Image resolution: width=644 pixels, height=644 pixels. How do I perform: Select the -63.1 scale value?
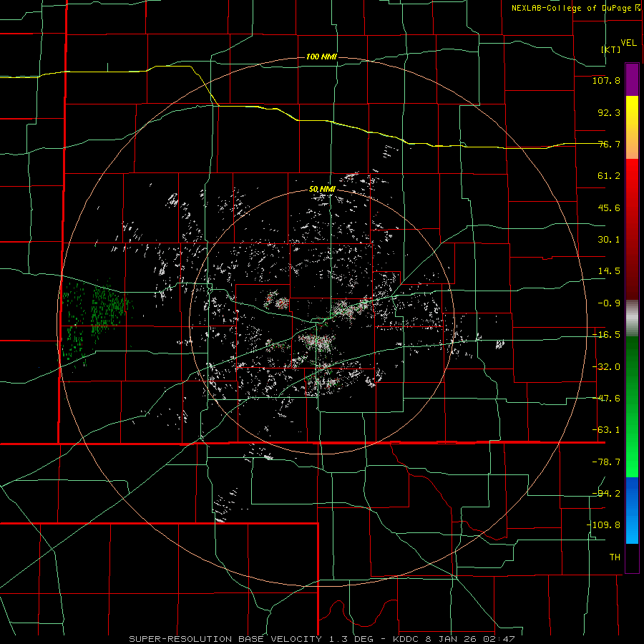tap(606, 430)
